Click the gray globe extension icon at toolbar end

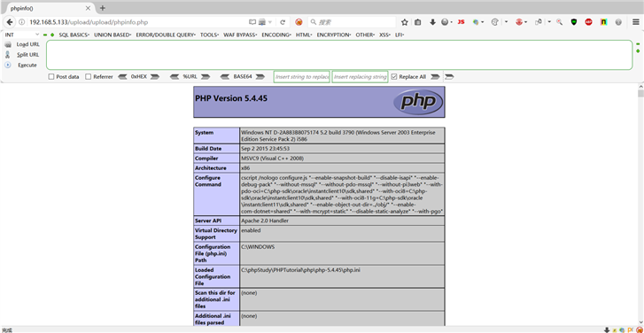[618, 22]
